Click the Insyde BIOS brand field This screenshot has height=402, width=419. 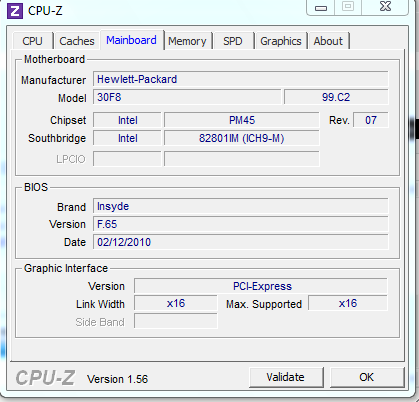241,206
